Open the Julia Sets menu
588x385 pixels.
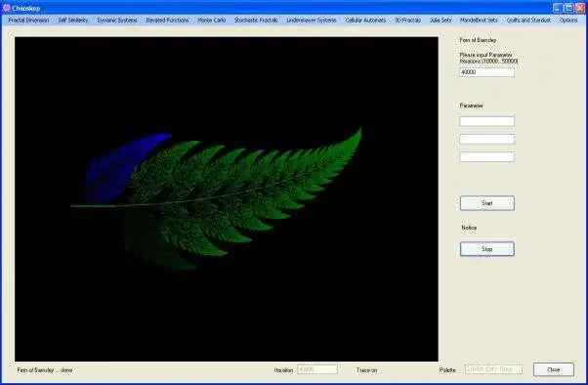coord(441,21)
